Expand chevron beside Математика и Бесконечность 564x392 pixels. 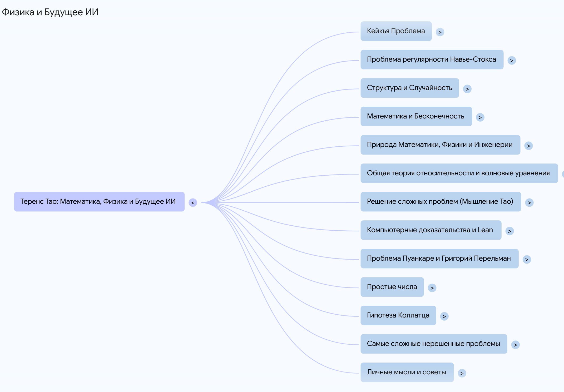coord(480,117)
